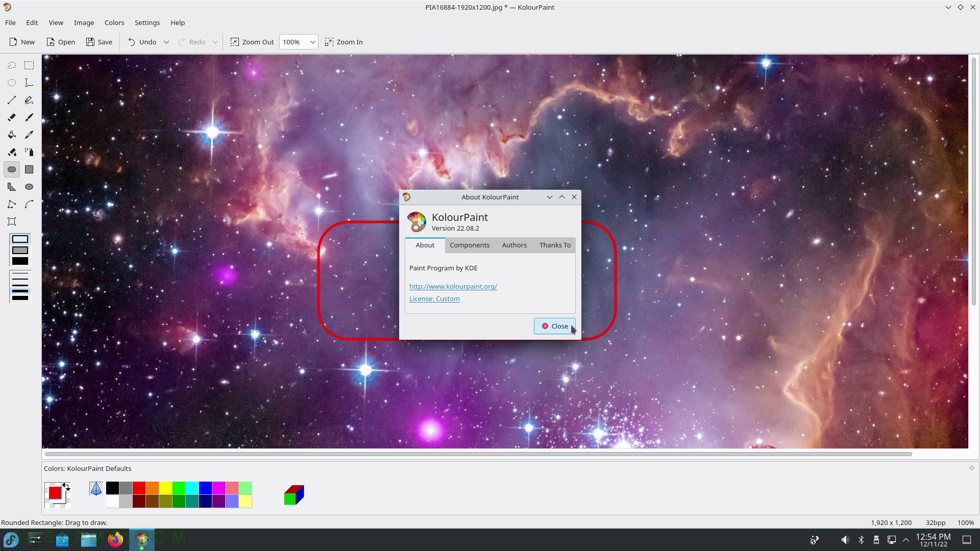
Task: Select the Pen tool
Action: [29, 100]
